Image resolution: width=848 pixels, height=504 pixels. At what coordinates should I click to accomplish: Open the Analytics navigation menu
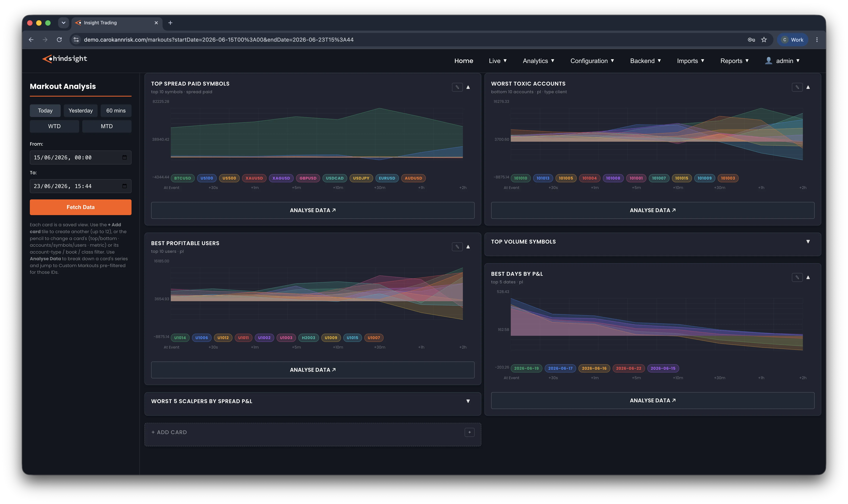coord(538,61)
